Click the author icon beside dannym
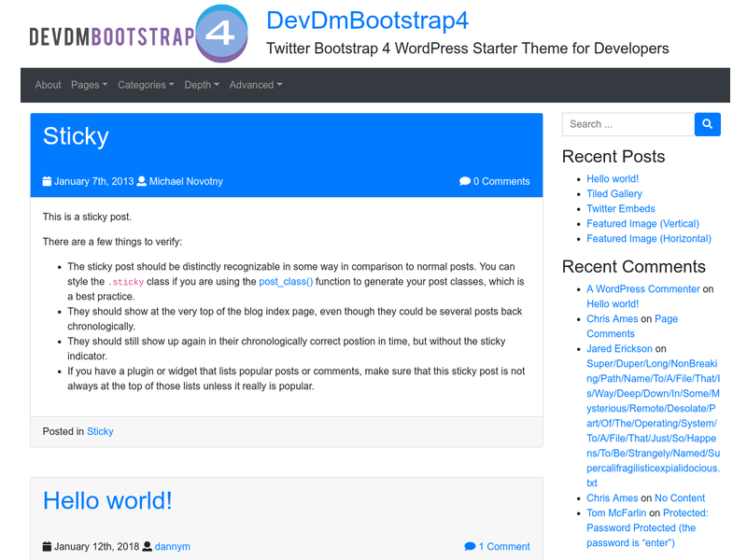Screen dimensions: 747x560 pyautogui.click(x=148, y=546)
